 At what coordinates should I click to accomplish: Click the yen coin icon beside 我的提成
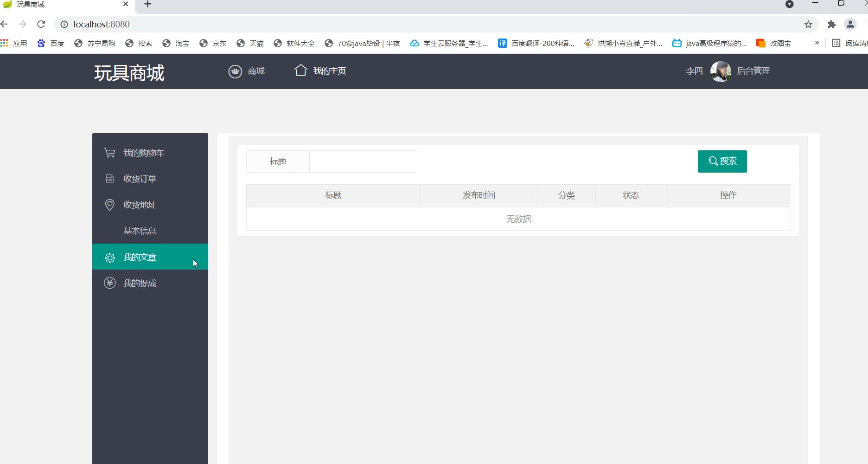[110, 283]
